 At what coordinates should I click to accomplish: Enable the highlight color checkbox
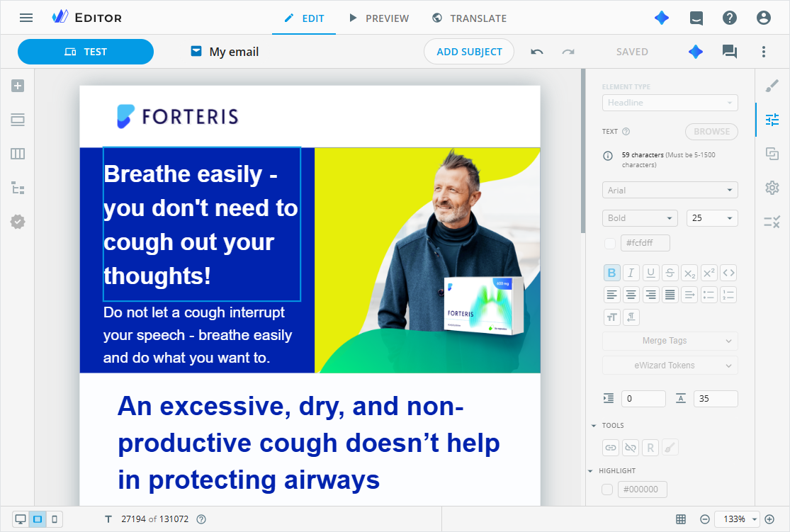click(x=607, y=489)
